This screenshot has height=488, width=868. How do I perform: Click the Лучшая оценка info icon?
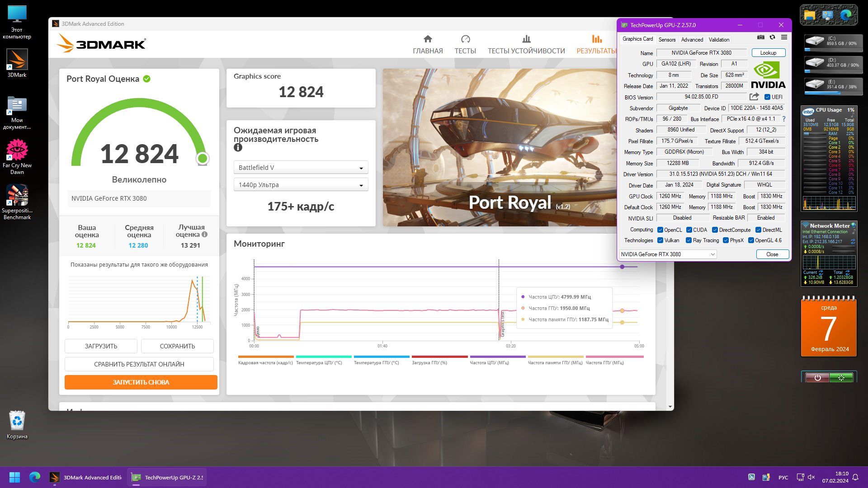point(205,235)
